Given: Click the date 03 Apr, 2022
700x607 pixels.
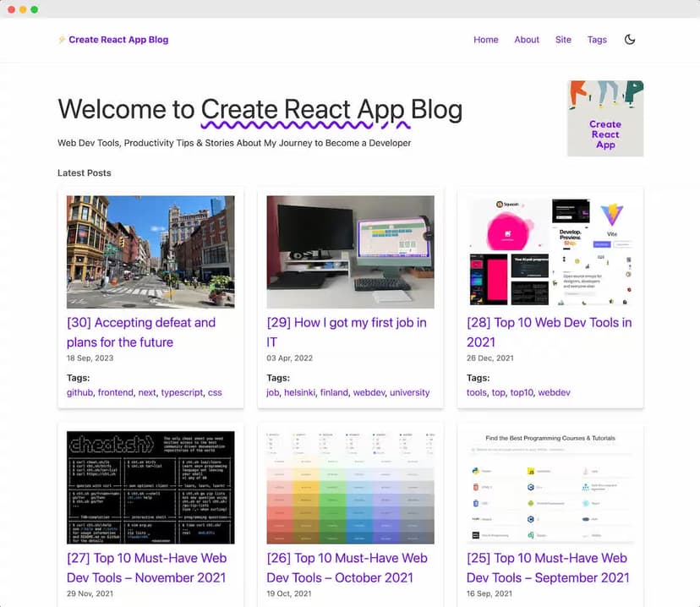Looking at the screenshot, I should pos(290,358).
